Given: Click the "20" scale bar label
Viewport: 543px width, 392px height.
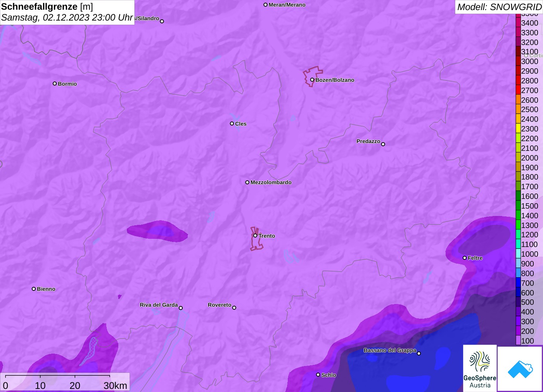Looking at the screenshot, I should (75, 385).
